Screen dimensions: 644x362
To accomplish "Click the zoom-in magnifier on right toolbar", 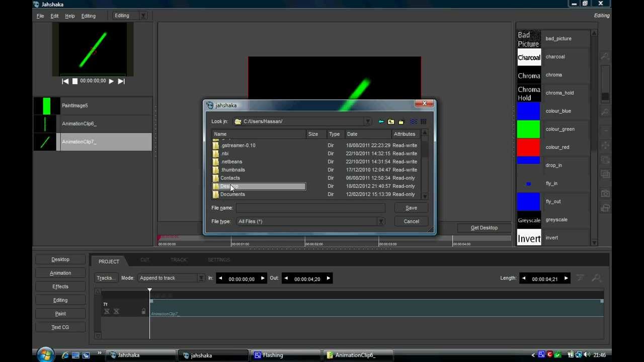I will (x=605, y=56).
